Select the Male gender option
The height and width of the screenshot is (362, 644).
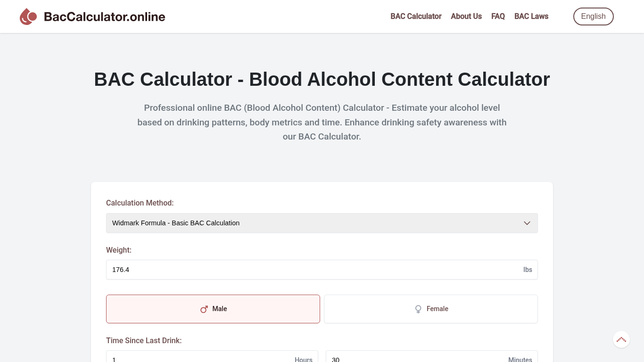tap(213, 309)
